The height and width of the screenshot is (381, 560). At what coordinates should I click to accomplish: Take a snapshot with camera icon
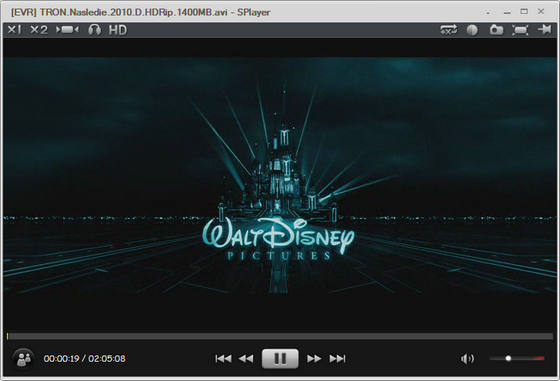coord(496,30)
